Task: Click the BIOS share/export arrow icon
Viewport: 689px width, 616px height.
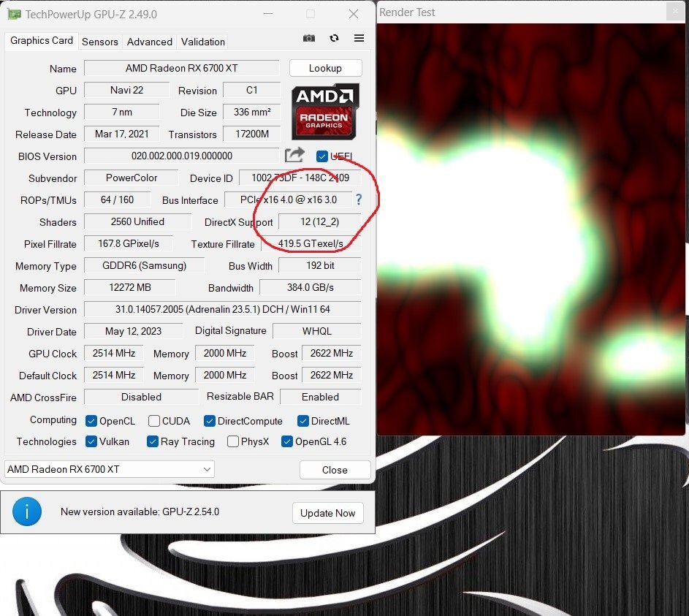Action: tap(294, 155)
